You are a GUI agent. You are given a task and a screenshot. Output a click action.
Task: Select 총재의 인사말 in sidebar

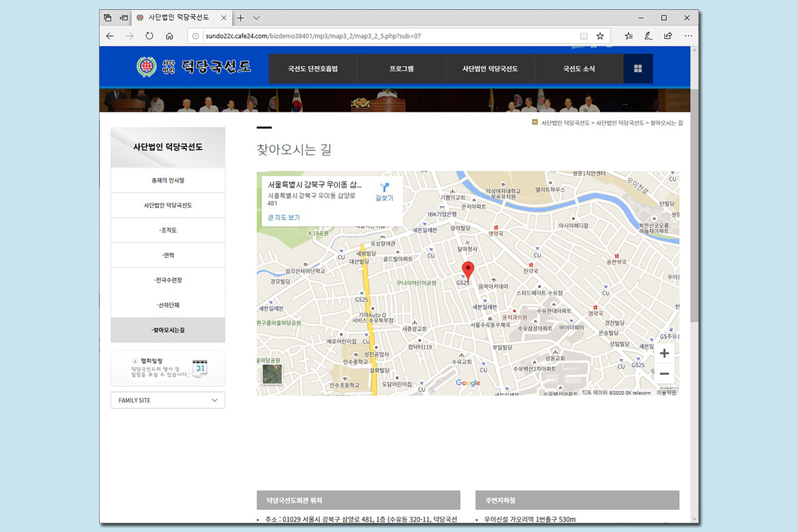[x=168, y=180]
